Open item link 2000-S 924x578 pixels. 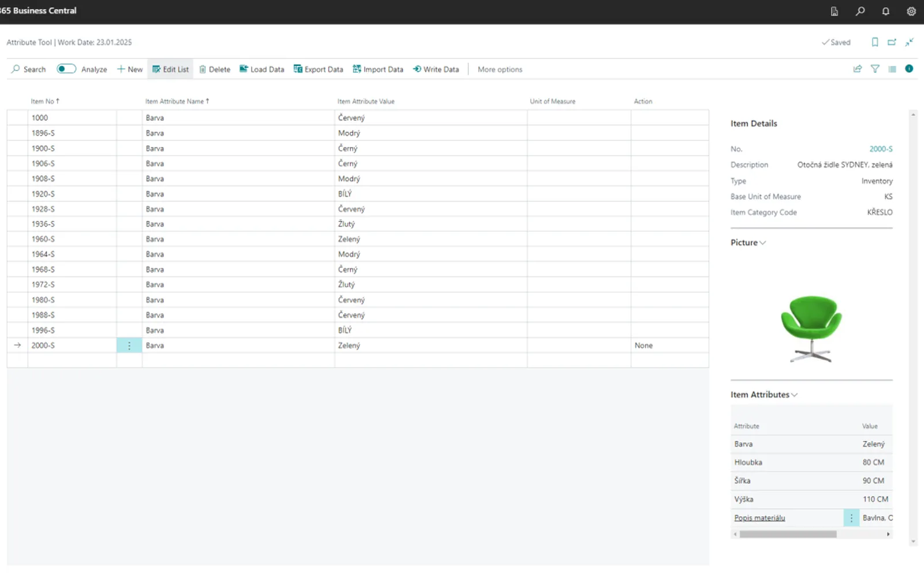(881, 149)
